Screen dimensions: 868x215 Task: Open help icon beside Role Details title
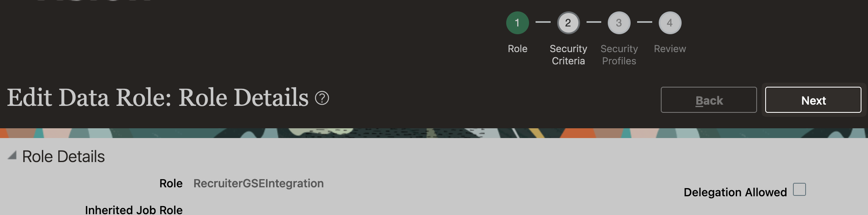[x=322, y=98]
